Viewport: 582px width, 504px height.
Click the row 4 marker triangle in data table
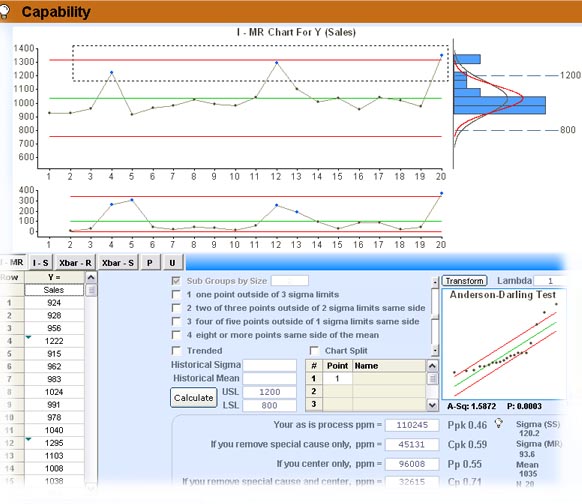[x=28, y=337]
